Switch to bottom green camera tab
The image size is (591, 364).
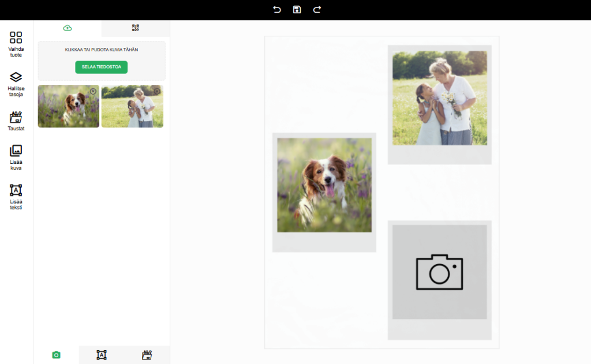[56, 355]
